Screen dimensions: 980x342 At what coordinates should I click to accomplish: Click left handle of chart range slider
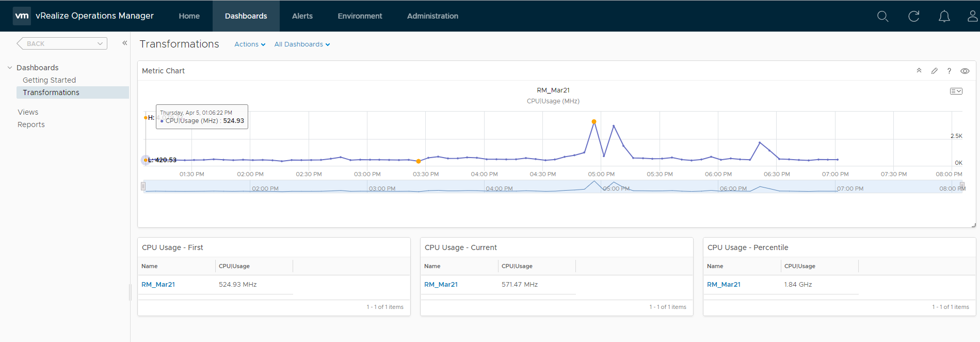coord(143,186)
